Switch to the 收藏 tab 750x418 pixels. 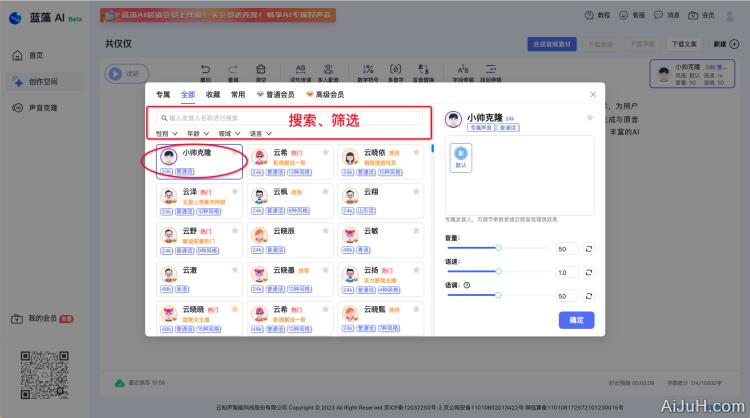pos(212,94)
